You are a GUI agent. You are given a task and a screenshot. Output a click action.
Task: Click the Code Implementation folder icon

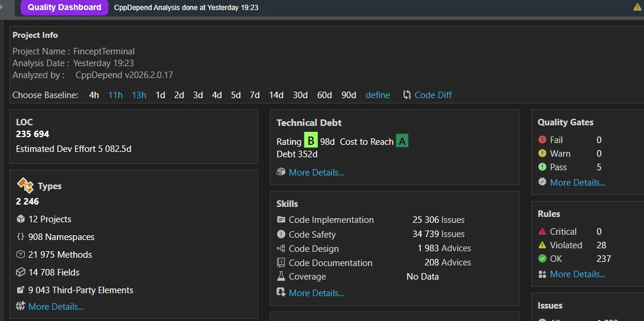coord(281,219)
